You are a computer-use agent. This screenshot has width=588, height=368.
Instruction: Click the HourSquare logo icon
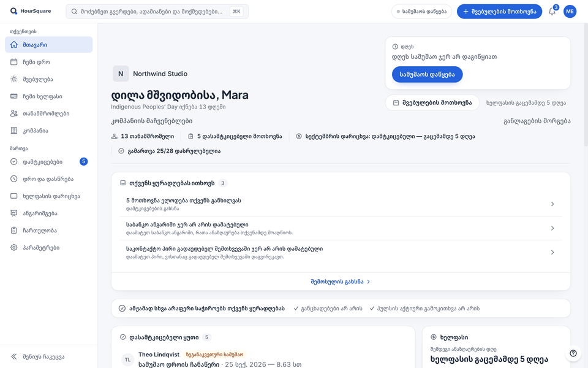pyautogui.click(x=13, y=11)
